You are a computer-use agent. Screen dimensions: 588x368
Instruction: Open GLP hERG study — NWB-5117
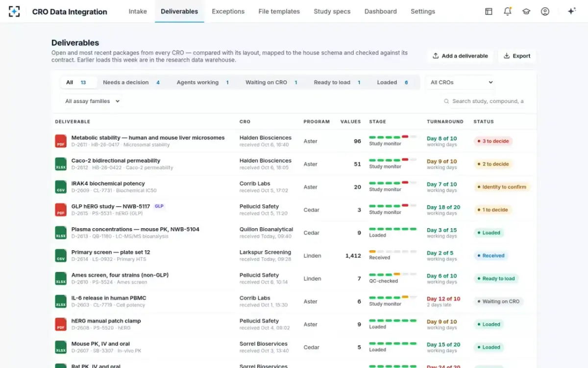[x=111, y=207]
